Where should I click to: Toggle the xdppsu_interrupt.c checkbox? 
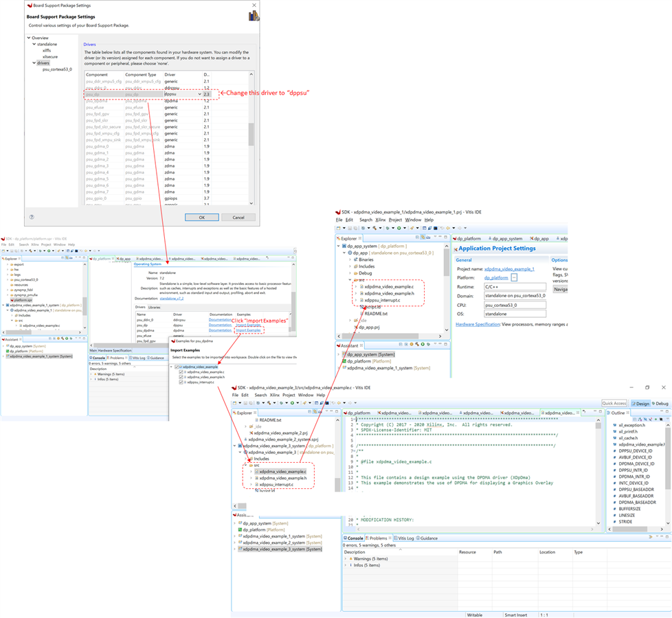coord(182,382)
